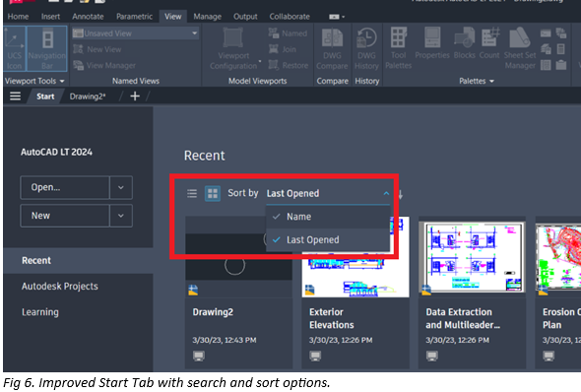Click the Recent heading text
This screenshot has height=392, width=581.
[205, 156]
